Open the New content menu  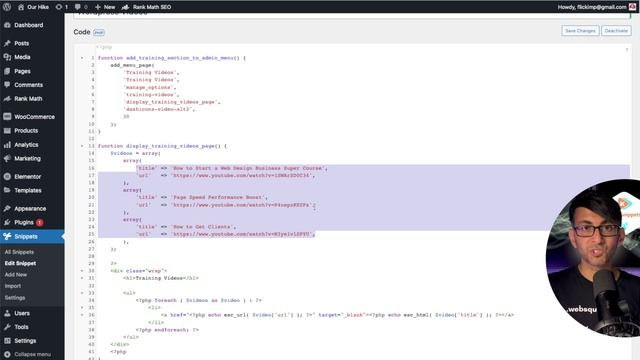click(105, 7)
